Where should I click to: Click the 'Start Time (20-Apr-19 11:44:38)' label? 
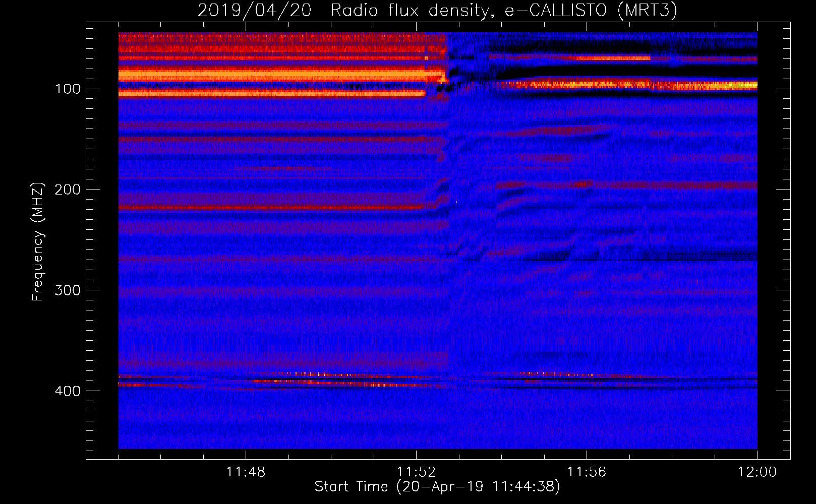(437, 487)
